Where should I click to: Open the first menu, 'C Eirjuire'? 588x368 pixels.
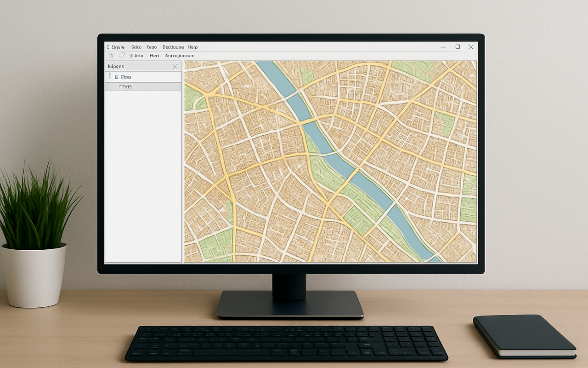click(116, 47)
